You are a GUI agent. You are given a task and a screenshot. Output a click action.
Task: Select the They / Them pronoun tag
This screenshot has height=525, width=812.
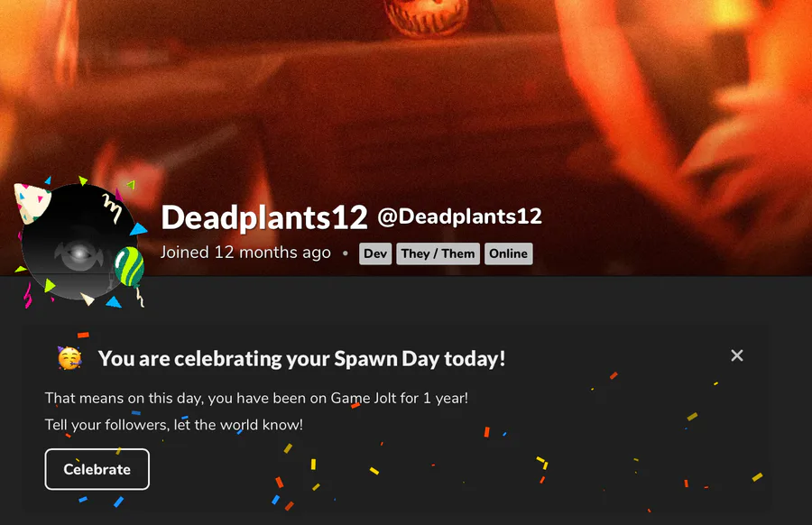(x=438, y=253)
